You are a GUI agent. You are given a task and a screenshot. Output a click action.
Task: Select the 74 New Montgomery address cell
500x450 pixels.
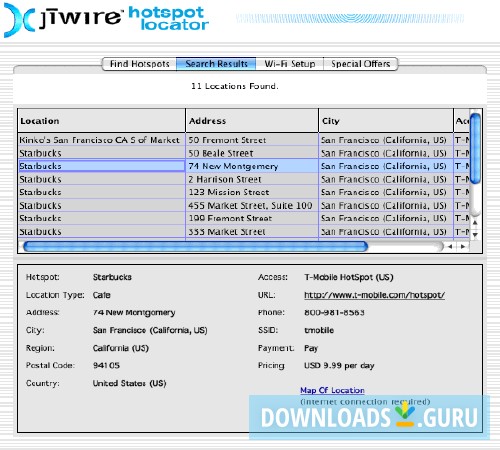pos(252,166)
